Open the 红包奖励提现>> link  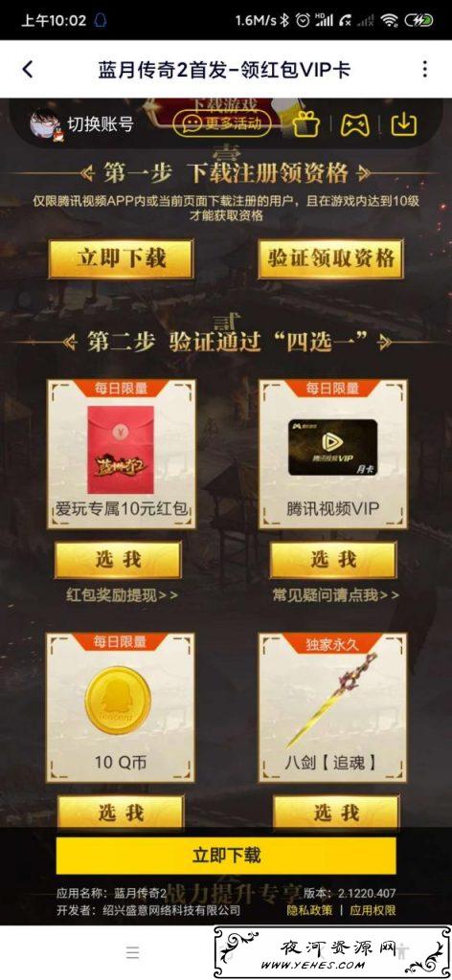[122, 595]
